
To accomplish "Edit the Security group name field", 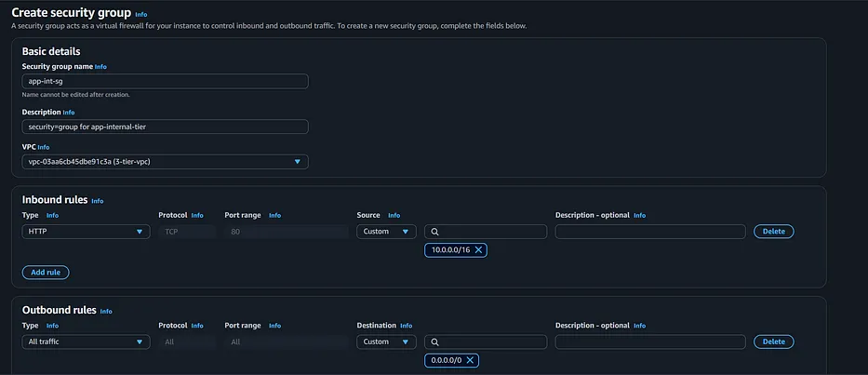I will [165, 81].
